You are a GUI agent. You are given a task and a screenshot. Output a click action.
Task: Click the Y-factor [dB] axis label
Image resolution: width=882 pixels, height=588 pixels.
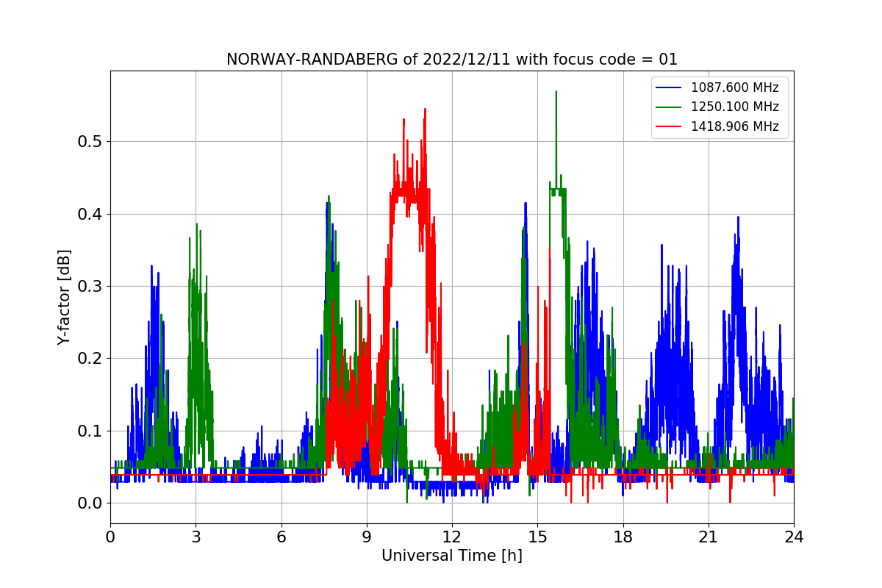click(x=65, y=298)
